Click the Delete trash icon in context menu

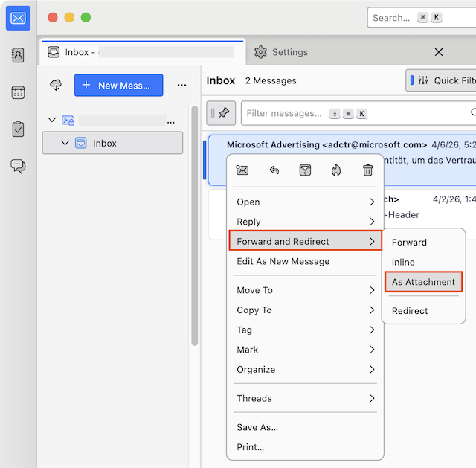pos(367,170)
